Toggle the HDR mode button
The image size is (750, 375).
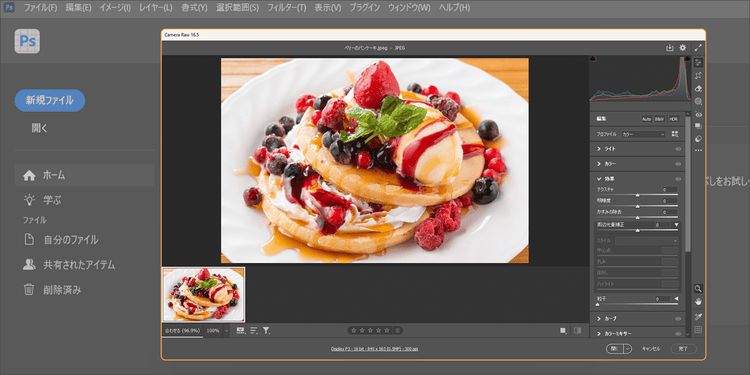[x=673, y=119]
